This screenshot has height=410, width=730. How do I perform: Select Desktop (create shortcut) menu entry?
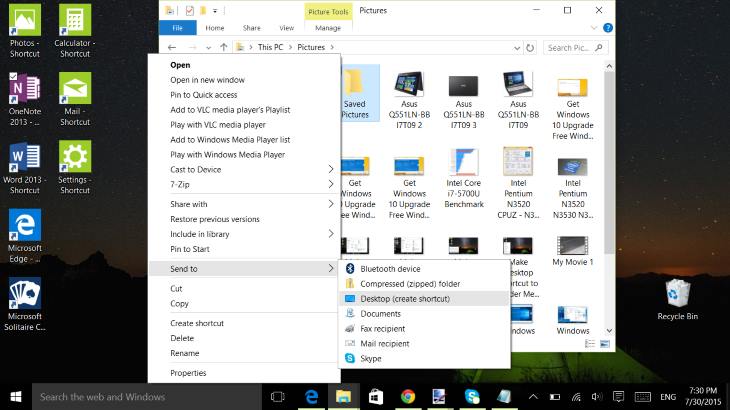tap(405, 298)
